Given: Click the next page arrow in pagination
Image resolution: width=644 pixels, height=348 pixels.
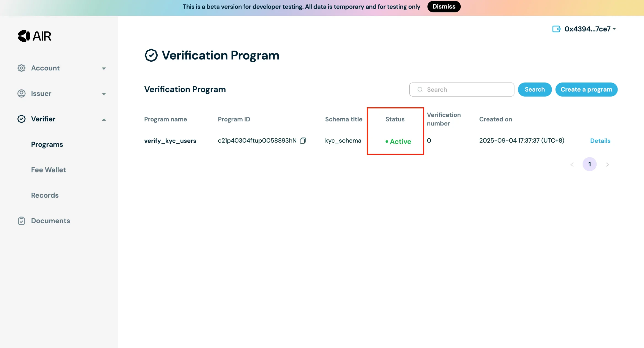Looking at the screenshot, I should (607, 164).
